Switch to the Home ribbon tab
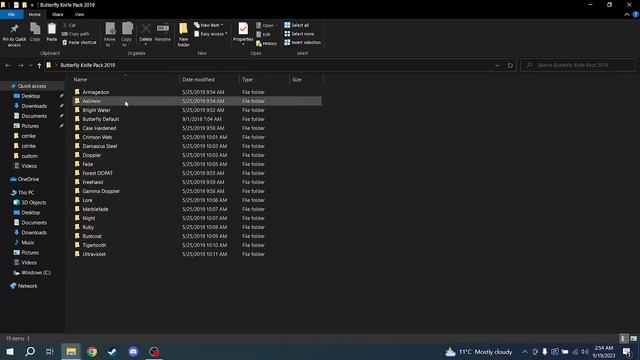Image resolution: width=640 pixels, height=360 pixels. [34, 14]
